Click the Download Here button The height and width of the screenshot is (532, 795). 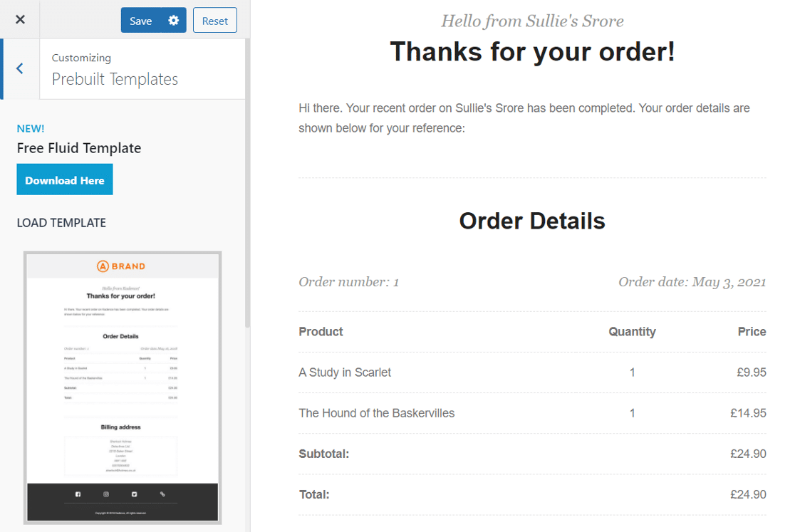(x=64, y=179)
